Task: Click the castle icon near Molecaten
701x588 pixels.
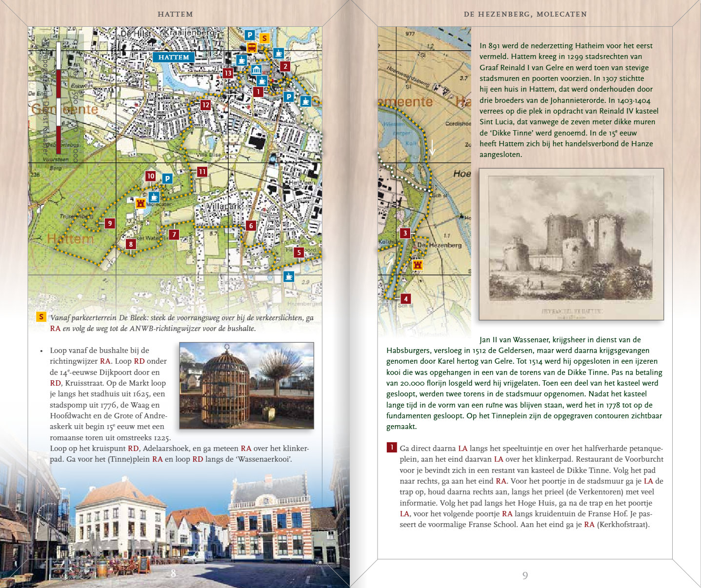Action: click(x=140, y=203)
